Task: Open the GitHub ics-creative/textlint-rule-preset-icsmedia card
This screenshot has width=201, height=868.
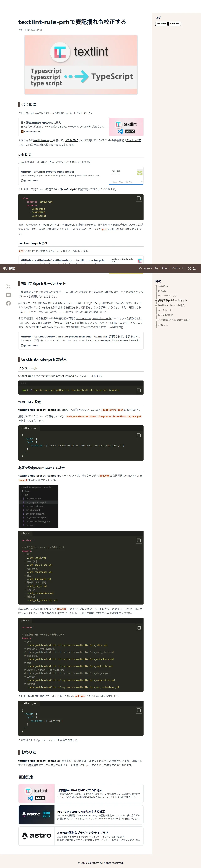Action: [x=81, y=341]
